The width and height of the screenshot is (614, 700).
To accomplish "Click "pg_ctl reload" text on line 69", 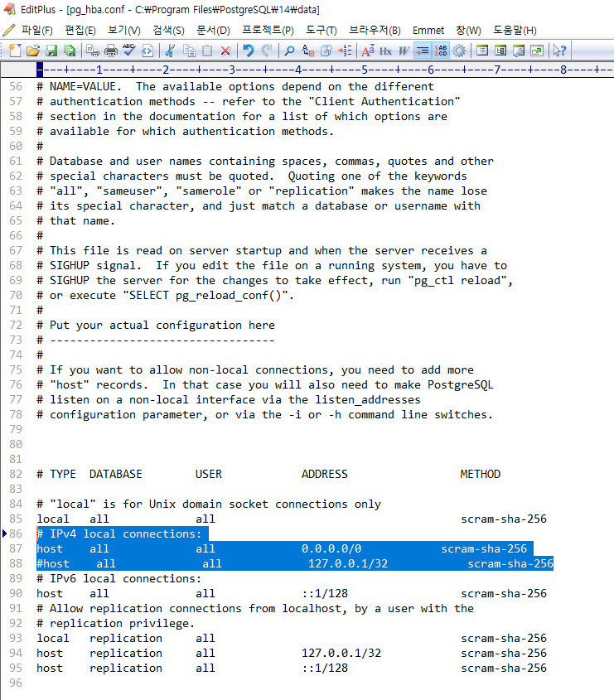I will tap(457, 280).
